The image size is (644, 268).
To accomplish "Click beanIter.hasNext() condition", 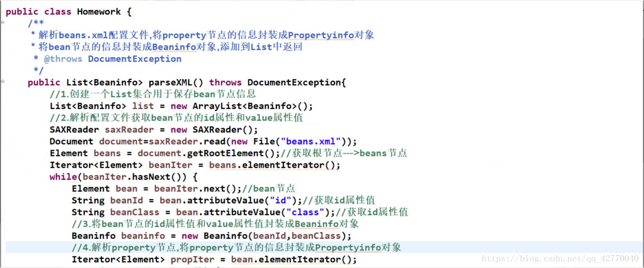I will point(135,177).
